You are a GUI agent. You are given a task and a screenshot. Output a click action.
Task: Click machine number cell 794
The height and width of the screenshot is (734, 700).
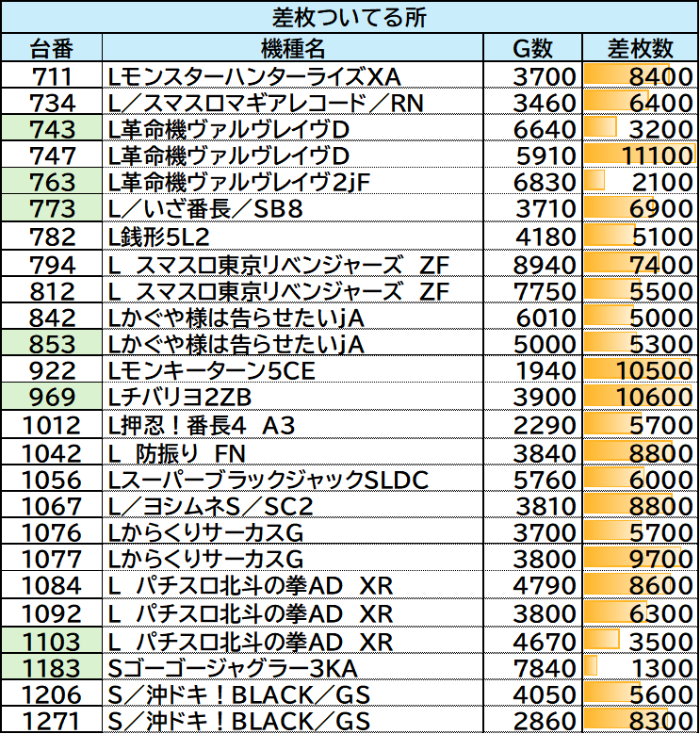click(x=52, y=264)
